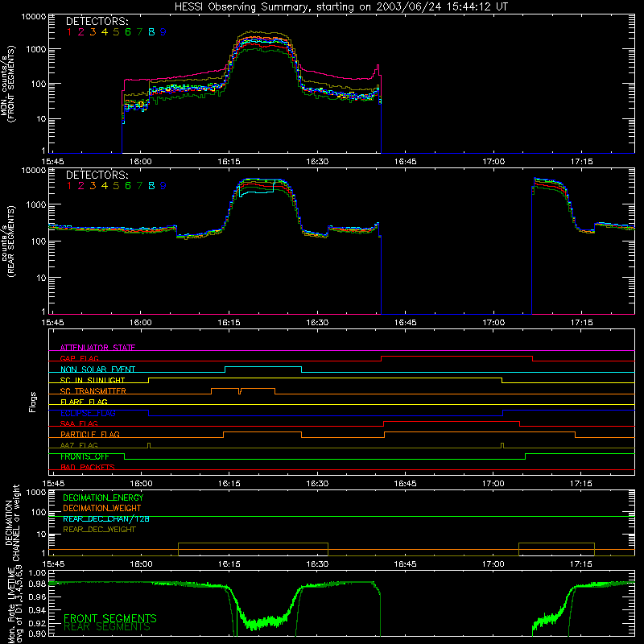Click 0.92 value on livetime y-axis

coord(37,622)
